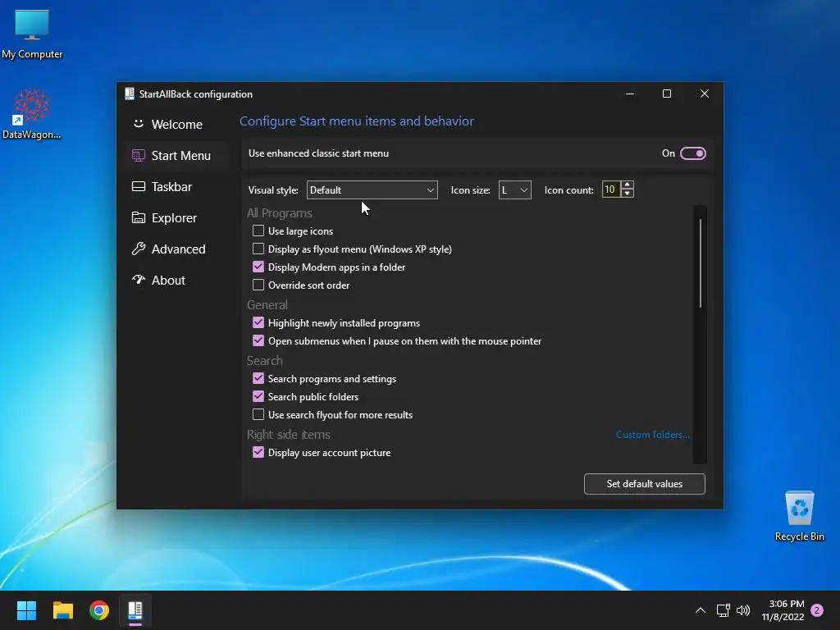This screenshot has width=840, height=630.
Task: Click the Explorer folder sidebar icon
Action: tap(138, 217)
